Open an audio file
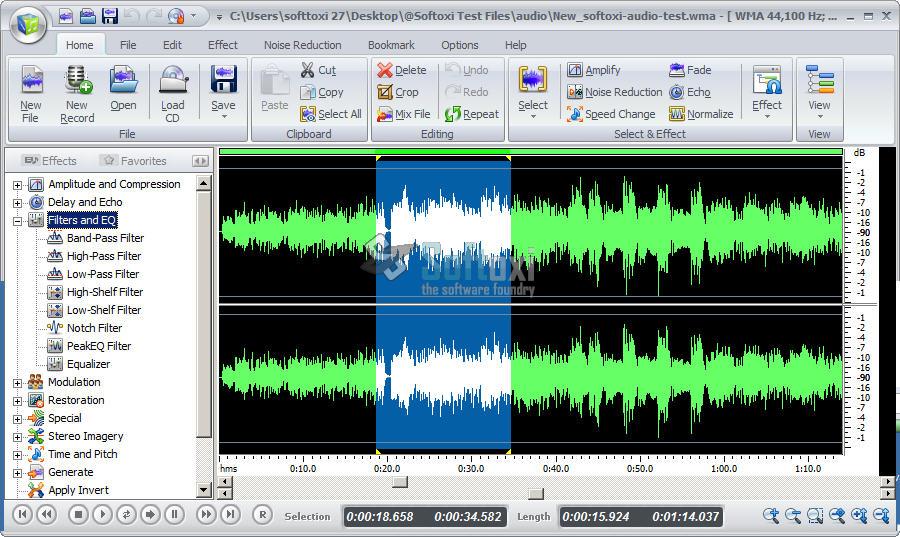This screenshot has height=537, width=900. 123,89
